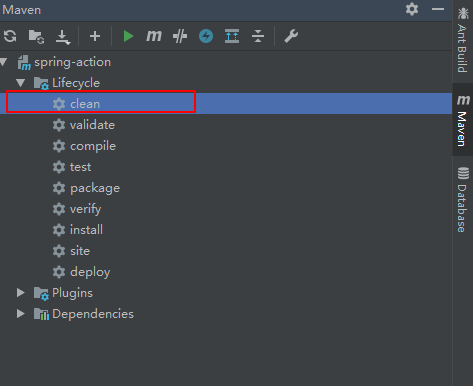Select the Dependencies folder

pyautogui.click(x=93, y=314)
